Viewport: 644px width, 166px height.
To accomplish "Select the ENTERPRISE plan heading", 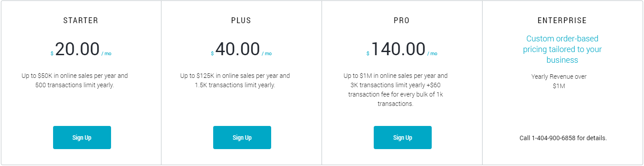I will click(x=562, y=20).
